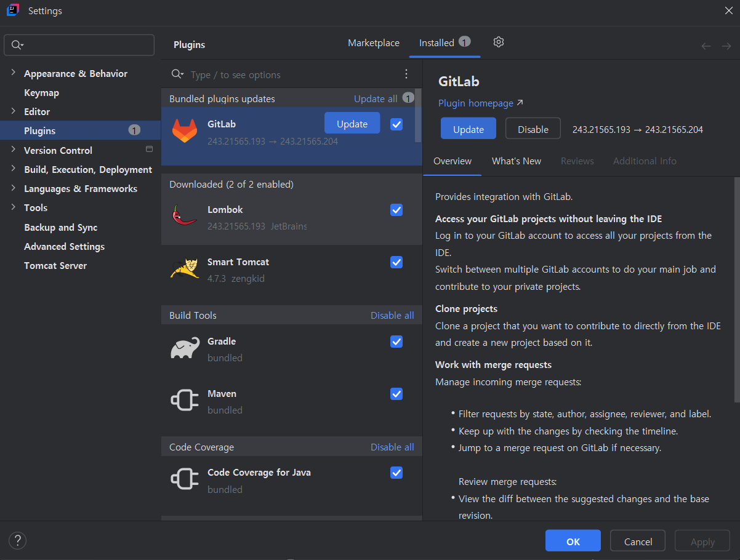This screenshot has height=560, width=740.
Task: Click the IntelliJ IDEA logo in title bar
Action: point(12,10)
